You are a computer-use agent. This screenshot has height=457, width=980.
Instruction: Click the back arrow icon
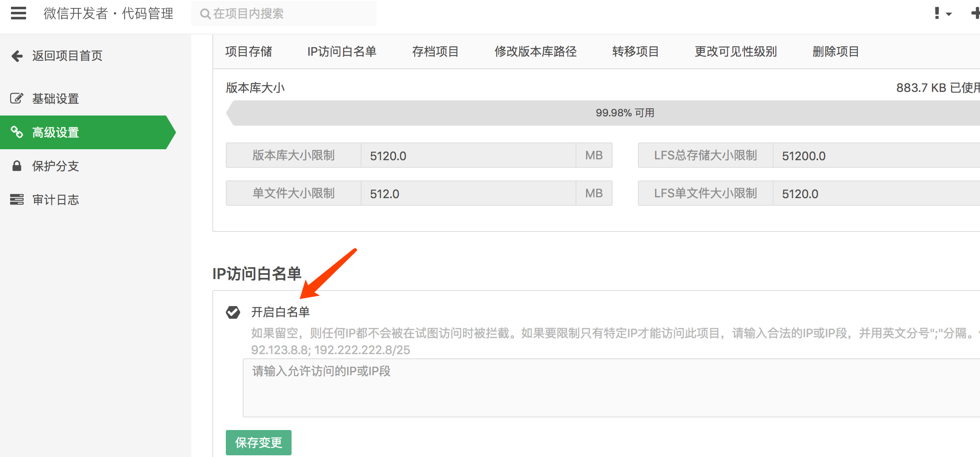coord(17,56)
